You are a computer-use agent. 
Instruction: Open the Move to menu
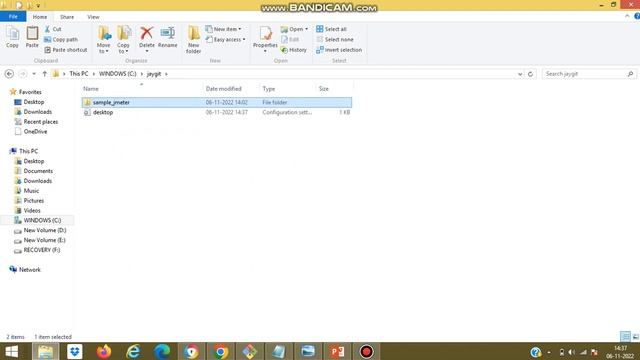(104, 40)
